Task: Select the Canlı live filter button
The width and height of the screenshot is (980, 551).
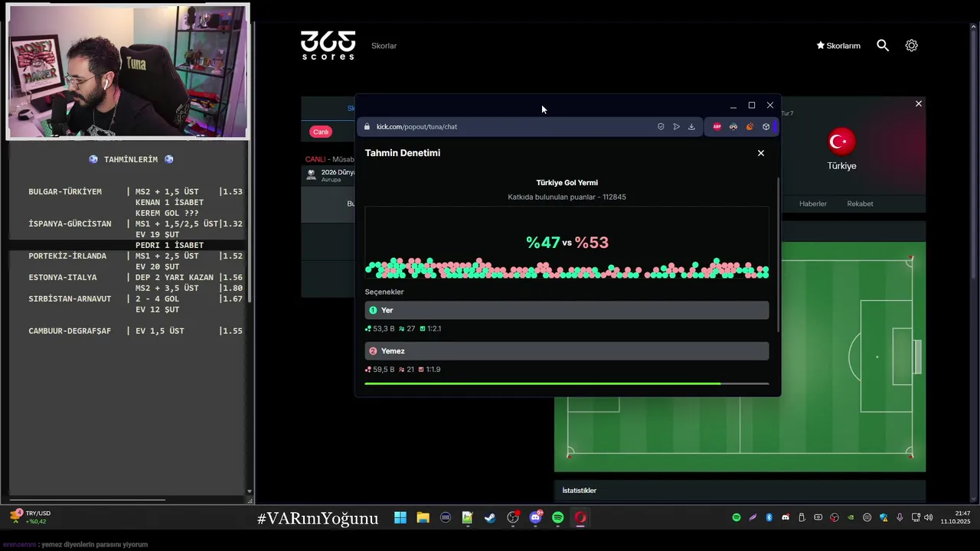Action: click(x=321, y=132)
